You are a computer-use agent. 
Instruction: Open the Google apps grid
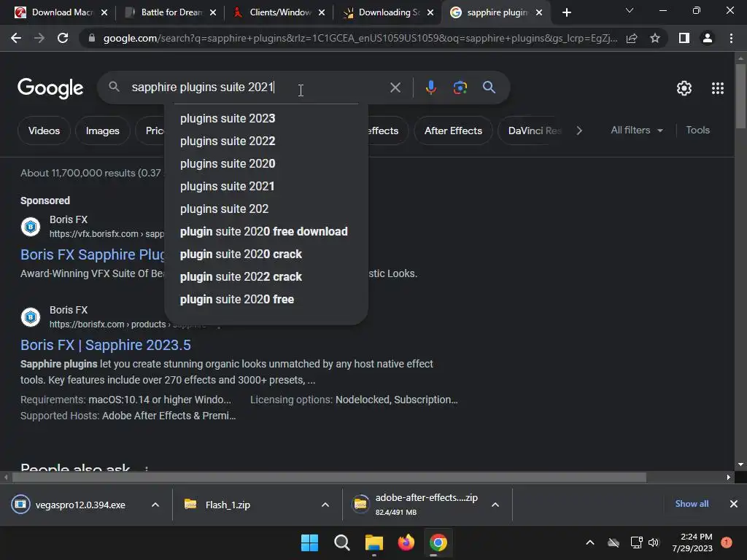(718, 88)
